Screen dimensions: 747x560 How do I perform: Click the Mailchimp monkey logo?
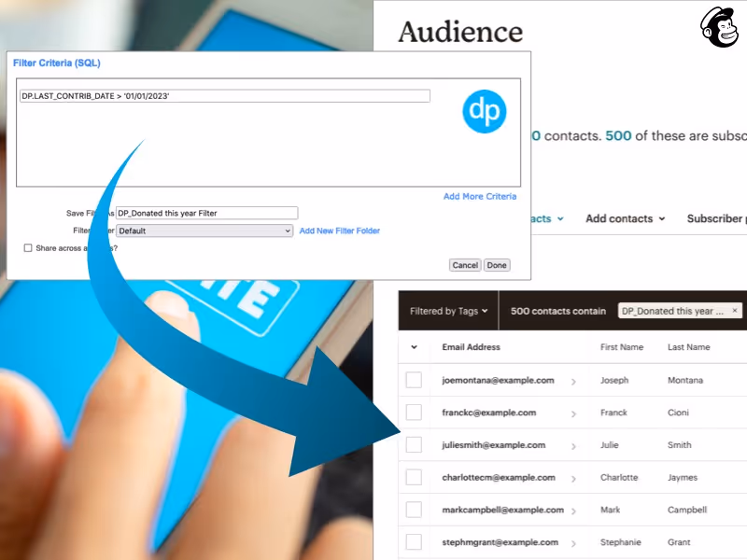[719, 27]
